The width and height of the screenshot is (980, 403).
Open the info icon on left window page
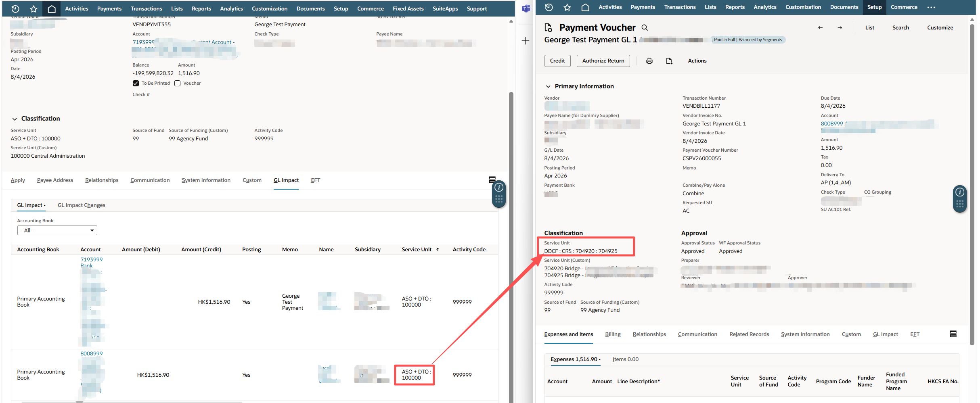click(499, 187)
